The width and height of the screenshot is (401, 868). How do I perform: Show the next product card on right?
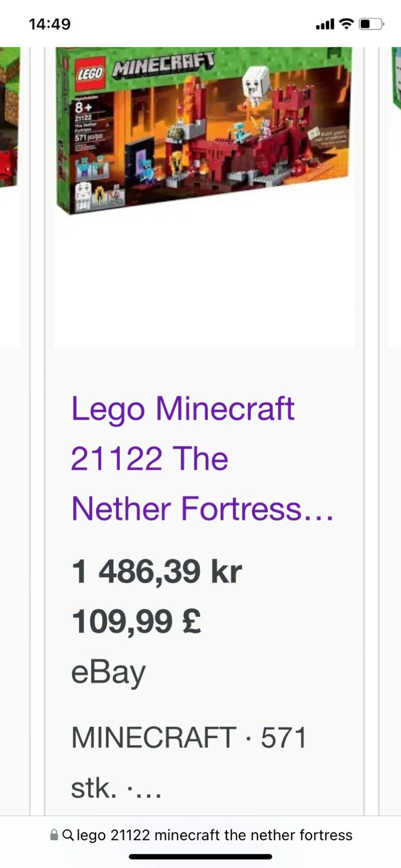[395, 163]
